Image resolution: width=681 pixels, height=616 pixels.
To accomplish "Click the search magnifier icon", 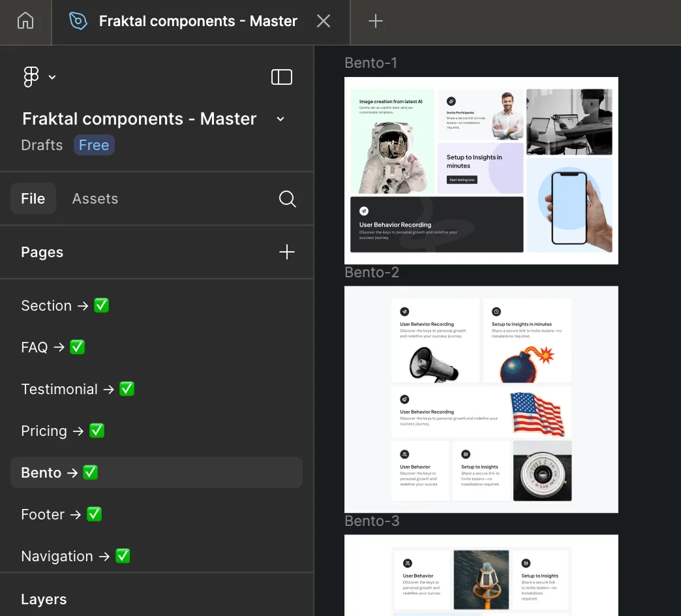I will (x=287, y=199).
